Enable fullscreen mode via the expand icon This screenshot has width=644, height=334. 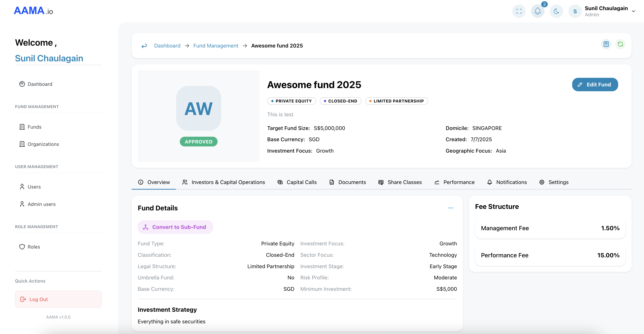pyautogui.click(x=519, y=11)
